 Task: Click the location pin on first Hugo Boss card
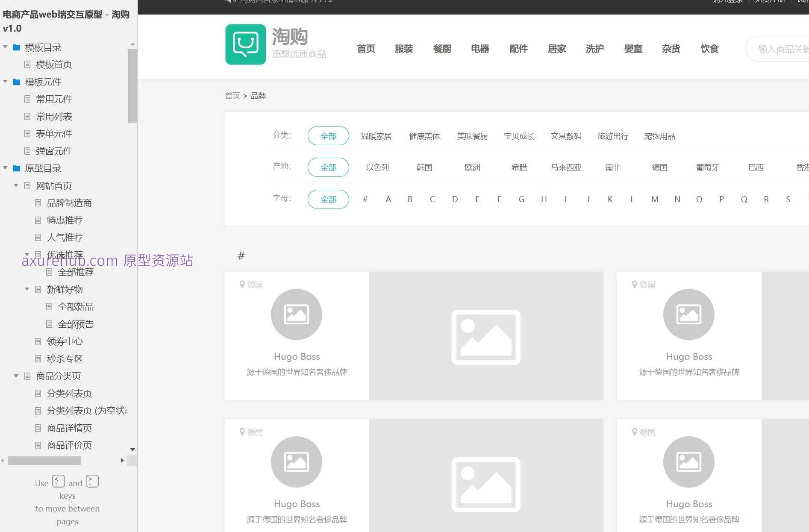click(242, 284)
